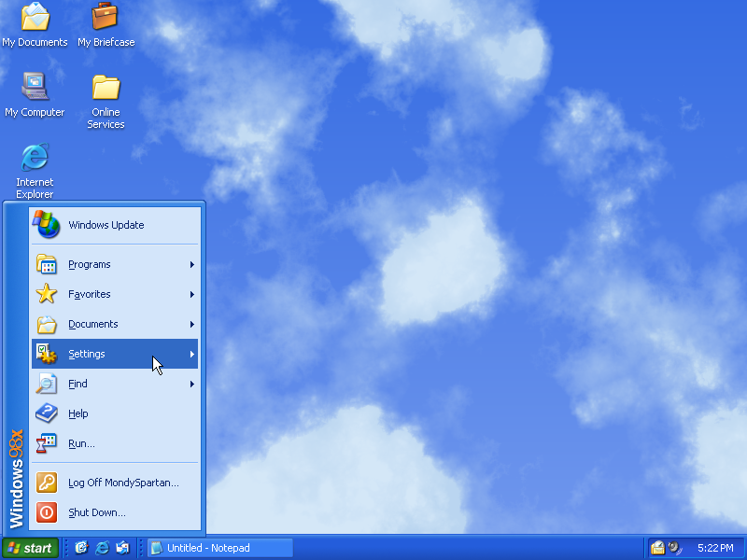Expand the Documents submenu in Start menu
Viewport: 747px width, 560px height.
tap(114, 324)
